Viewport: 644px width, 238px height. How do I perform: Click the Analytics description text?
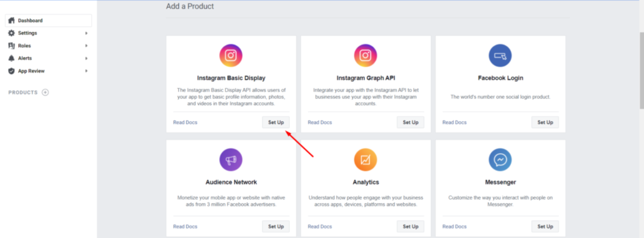(366, 201)
